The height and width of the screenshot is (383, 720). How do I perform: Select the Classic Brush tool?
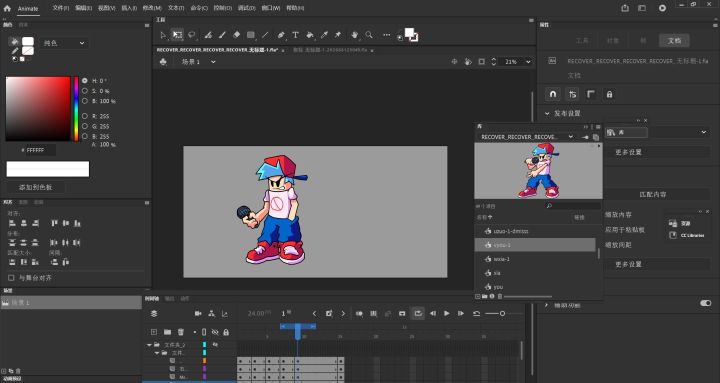pos(222,35)
